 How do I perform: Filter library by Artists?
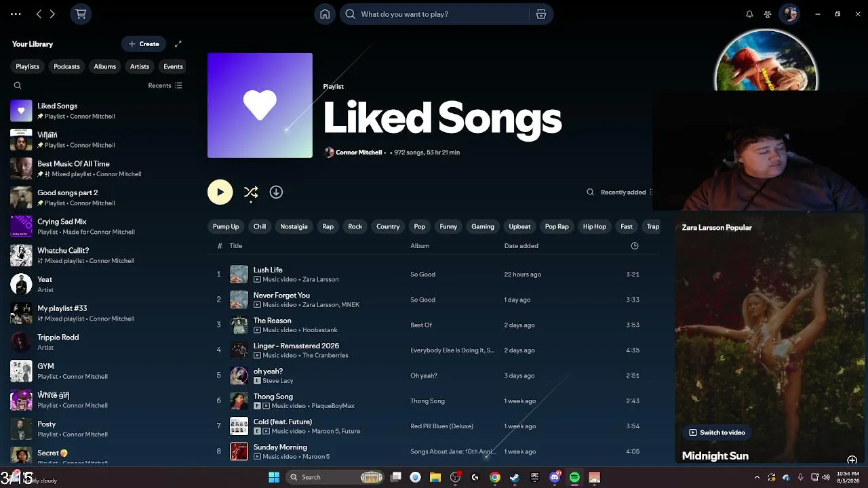(x=139, y=66)
